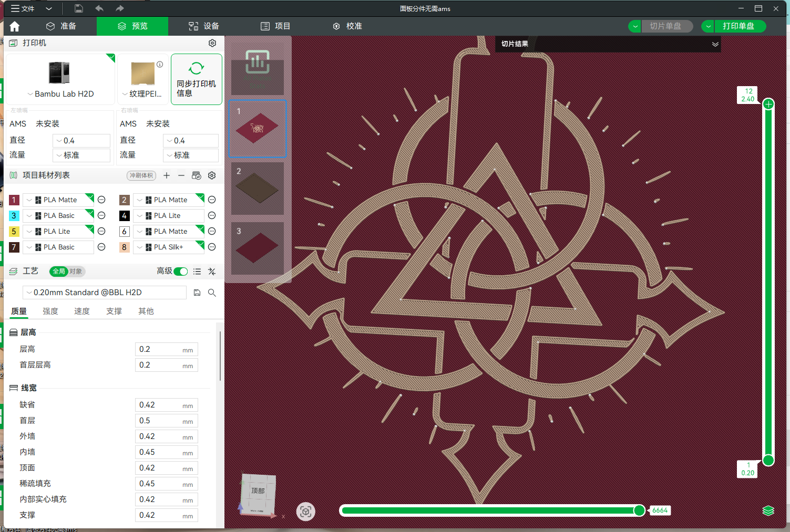Open 0.20mm Standard @BBL H2D preset dropdown
790x532 pixels.
tap(105, 293)
